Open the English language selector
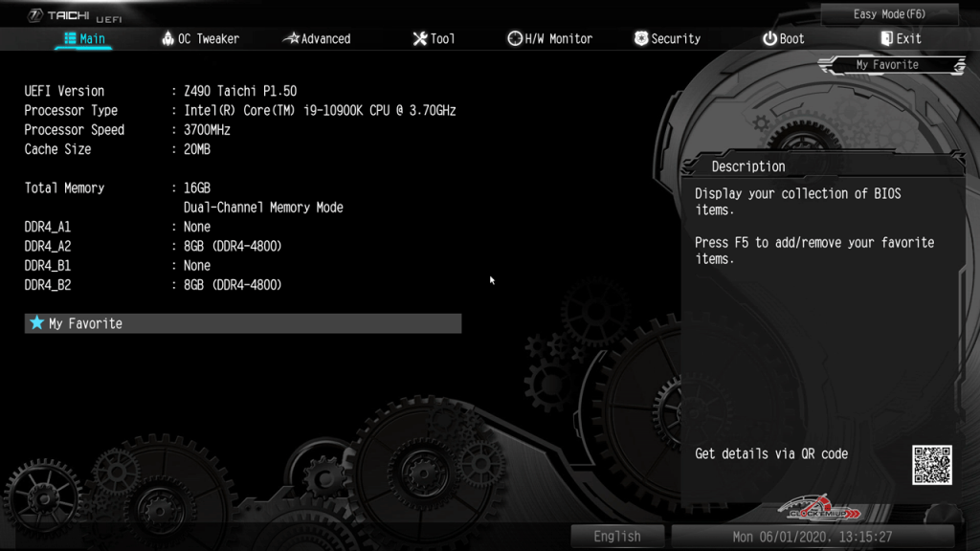 click(x=617, y=537)
